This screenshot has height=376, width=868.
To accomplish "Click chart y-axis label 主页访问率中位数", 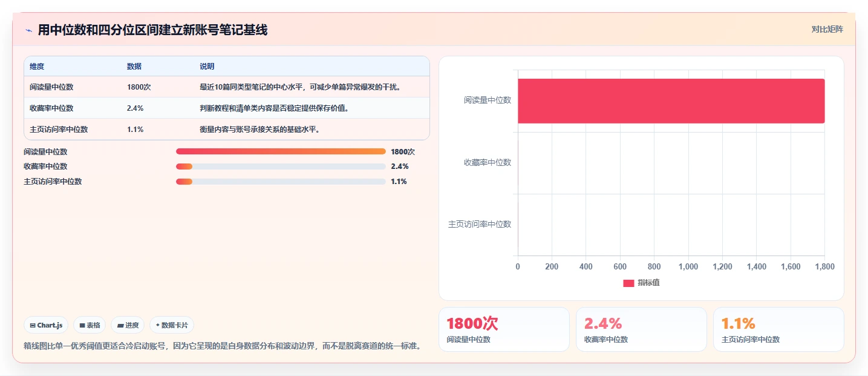I will point(480,224).
